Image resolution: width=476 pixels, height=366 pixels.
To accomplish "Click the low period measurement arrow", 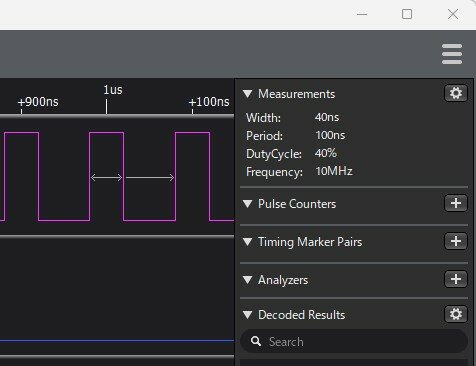I will (150, 178).
